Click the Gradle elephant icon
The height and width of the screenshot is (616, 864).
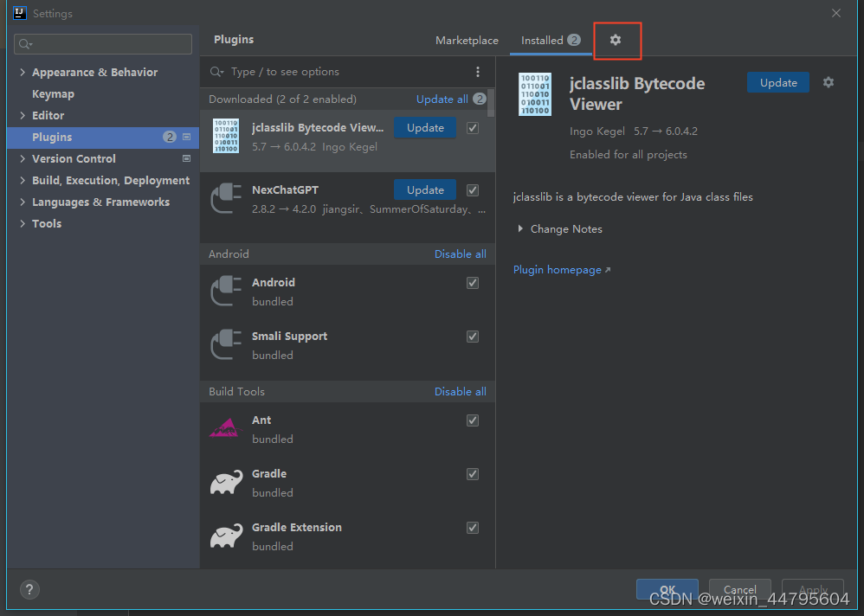point(227,482)
